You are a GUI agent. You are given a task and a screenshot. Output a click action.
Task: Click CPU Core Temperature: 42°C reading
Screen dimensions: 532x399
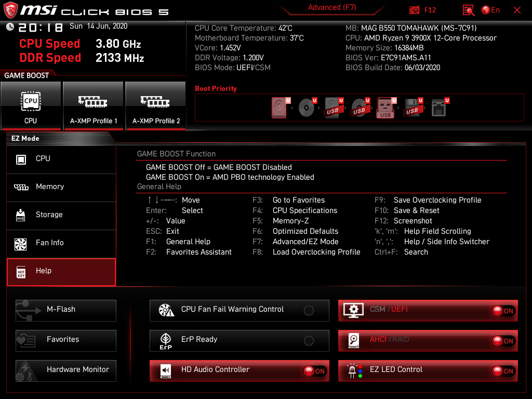tap(244, 28)
